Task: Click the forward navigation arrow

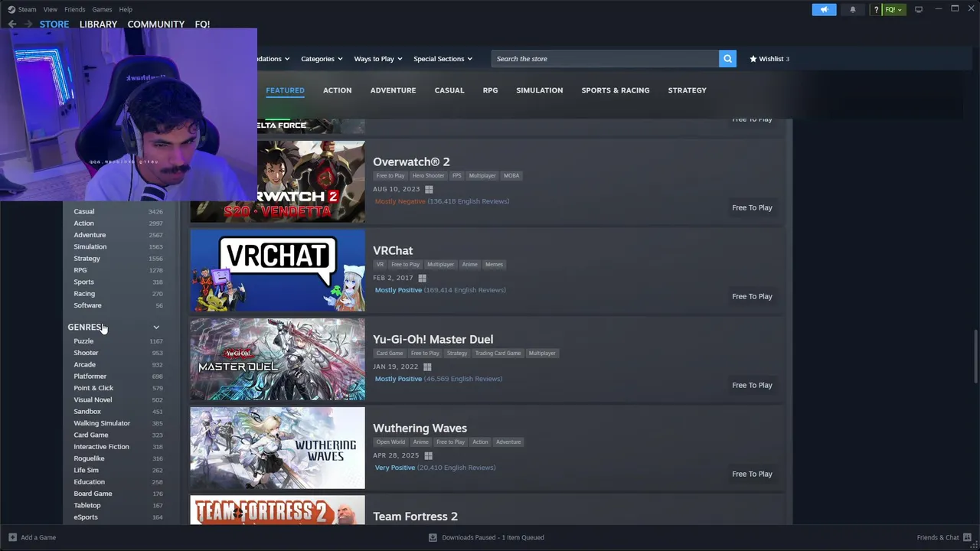Action: 28,24
